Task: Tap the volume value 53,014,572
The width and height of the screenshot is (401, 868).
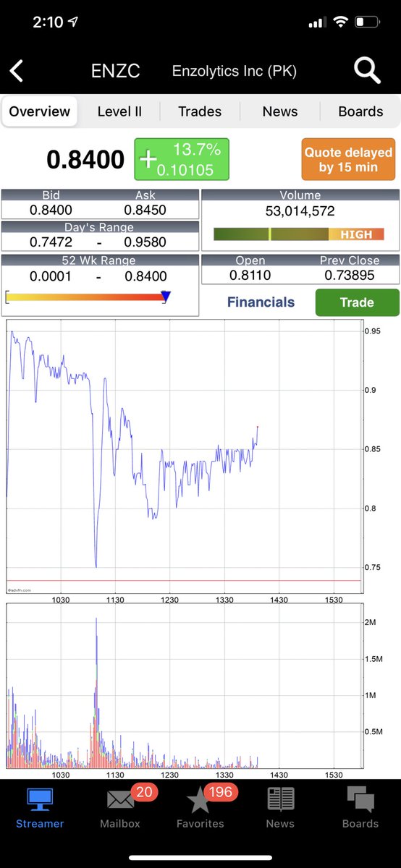Action: click(x=299, y=211)
